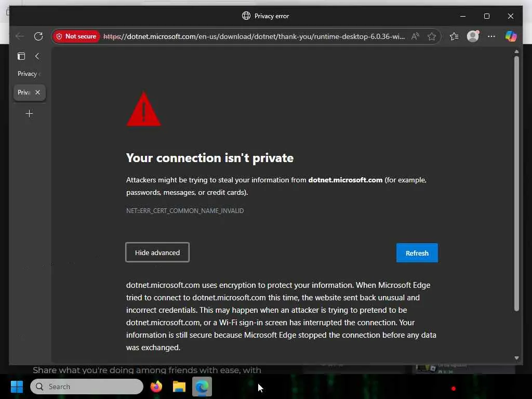Viewport: 532px width, 399px height.
Task: Close the active Priv tab
Action: coord(37,92)
